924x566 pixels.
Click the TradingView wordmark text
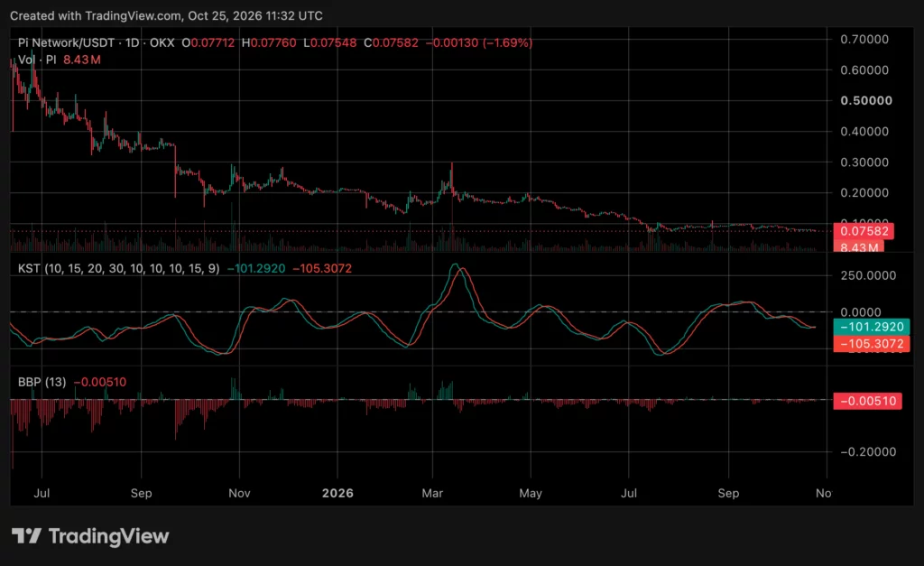click(x=108, y=536)
